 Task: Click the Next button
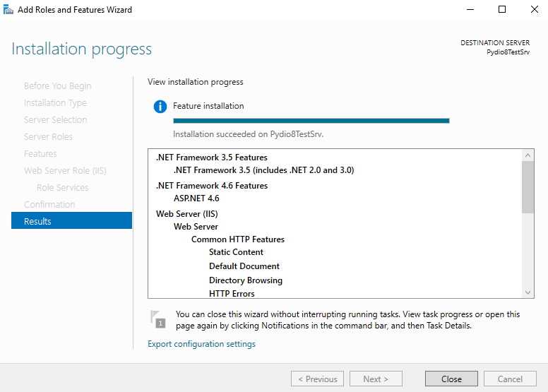coord(376,379)
